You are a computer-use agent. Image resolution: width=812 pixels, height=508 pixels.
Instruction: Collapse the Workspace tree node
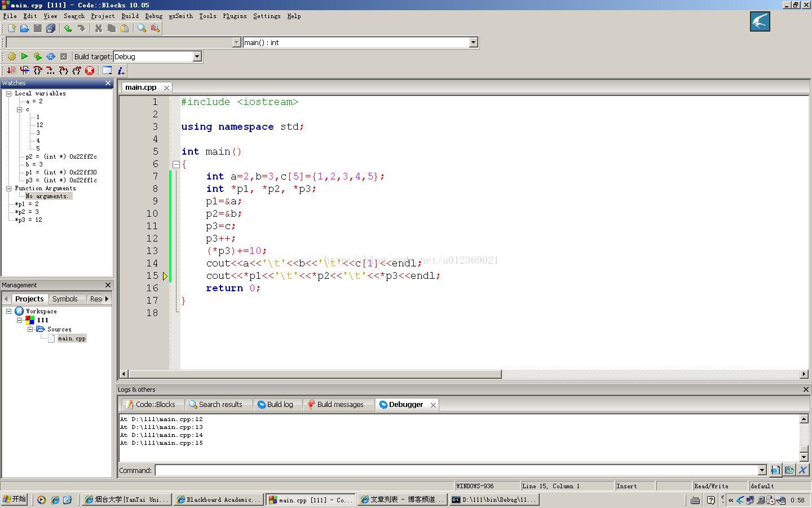9,311
